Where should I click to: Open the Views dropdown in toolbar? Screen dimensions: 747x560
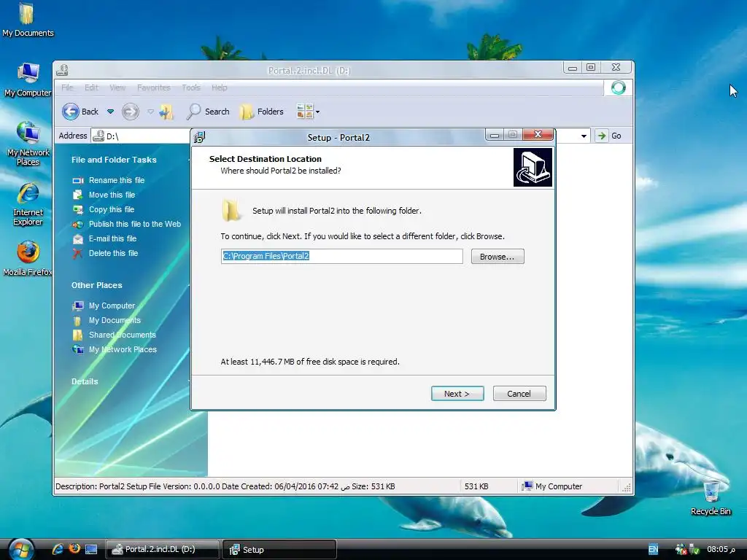pyautogui.click(x=308, y=112)
